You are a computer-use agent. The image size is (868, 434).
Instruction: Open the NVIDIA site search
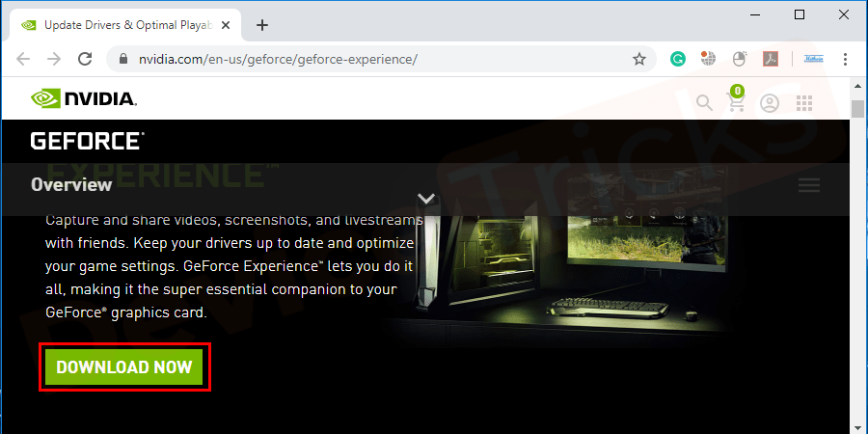[x=704, y=102]
